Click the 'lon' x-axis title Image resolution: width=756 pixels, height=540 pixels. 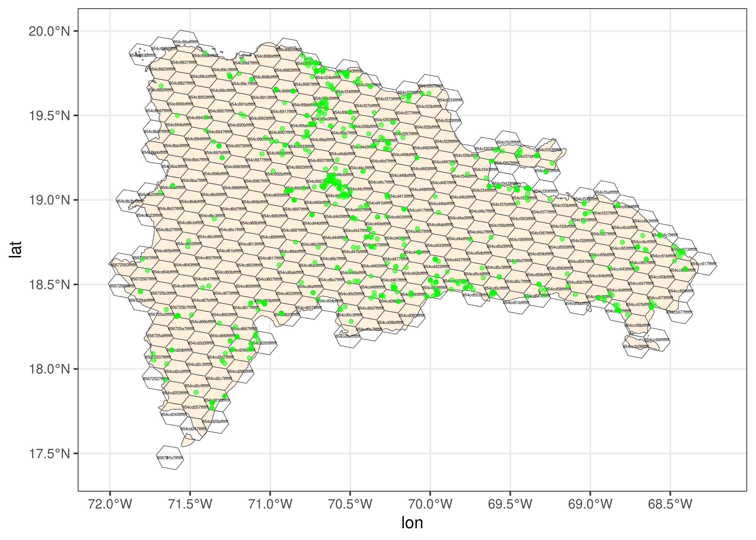coord(412,523)
